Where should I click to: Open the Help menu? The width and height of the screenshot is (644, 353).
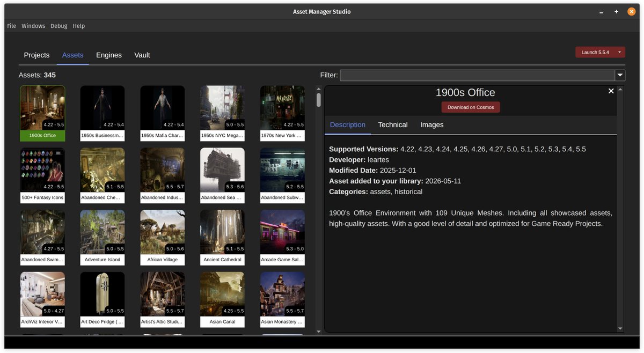(79, 26)
